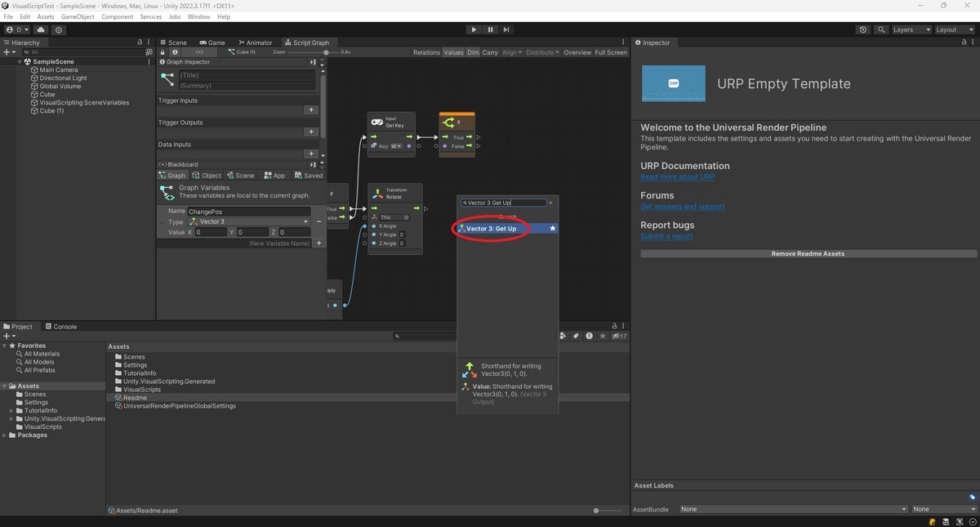Click the Get Key gamepad node icon

click(x=377, y=123)
